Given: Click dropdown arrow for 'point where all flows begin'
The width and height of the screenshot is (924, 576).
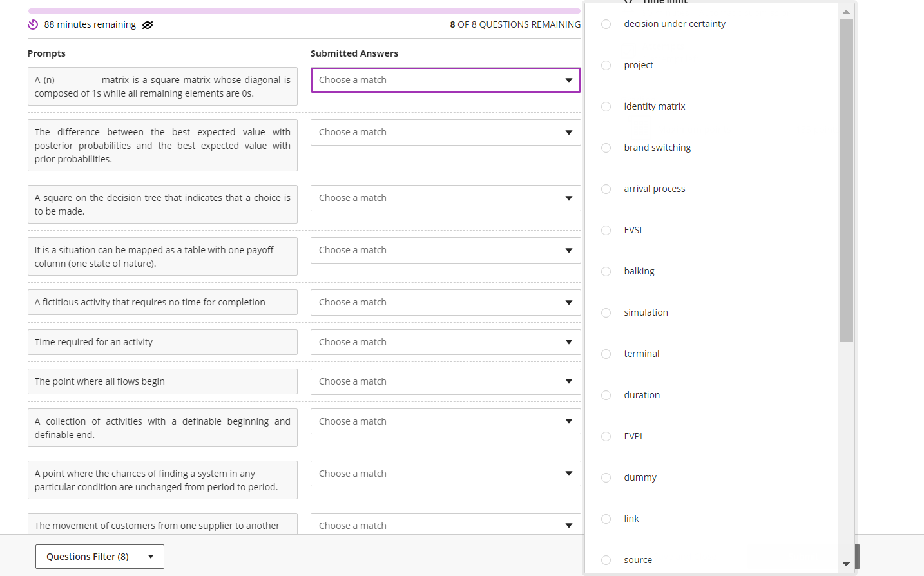Looking at the screenshot, I should coord(568,381).
